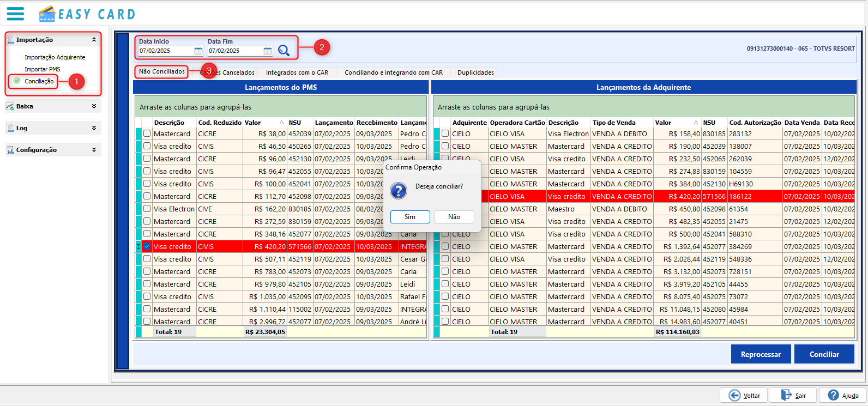Viewport: 868px width, 406px height.
Task: Choose Não in the confirmation dialog
Action: pos(454,217)
